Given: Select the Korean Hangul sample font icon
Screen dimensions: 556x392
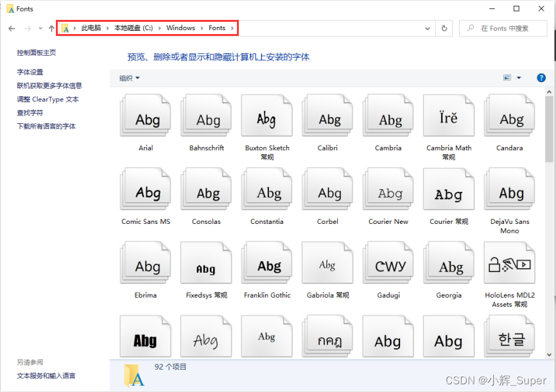Looking at the screenshot, I should (509, 336).
